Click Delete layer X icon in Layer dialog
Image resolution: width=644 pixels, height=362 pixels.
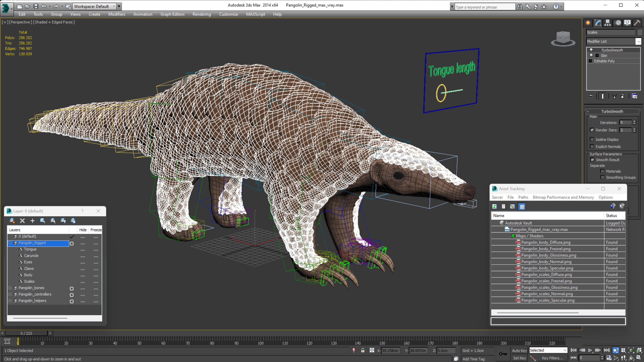tap(22, 221)
